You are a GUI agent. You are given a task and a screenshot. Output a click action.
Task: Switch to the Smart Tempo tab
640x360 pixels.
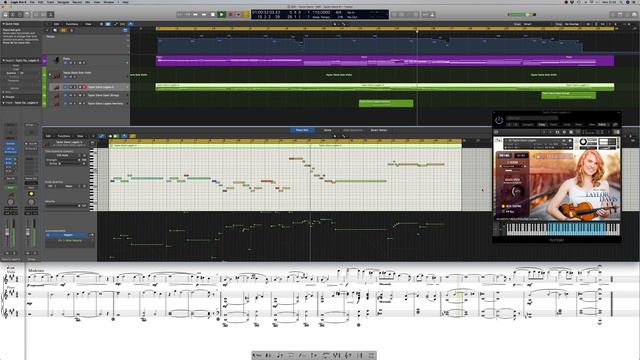point(378,130)
